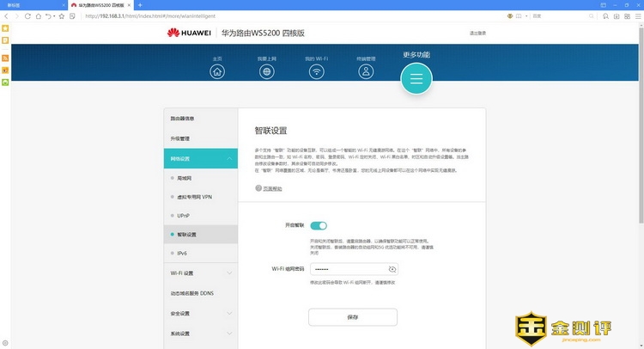Click the 更多功能 menu circle icon
The image size is (644, 349).
click(416, 79)
